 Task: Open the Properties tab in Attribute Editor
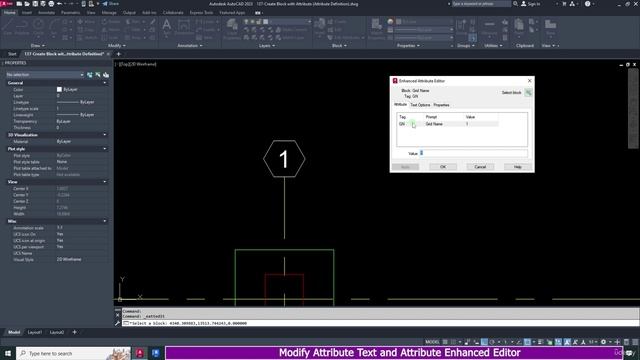(x=441, y=105)
